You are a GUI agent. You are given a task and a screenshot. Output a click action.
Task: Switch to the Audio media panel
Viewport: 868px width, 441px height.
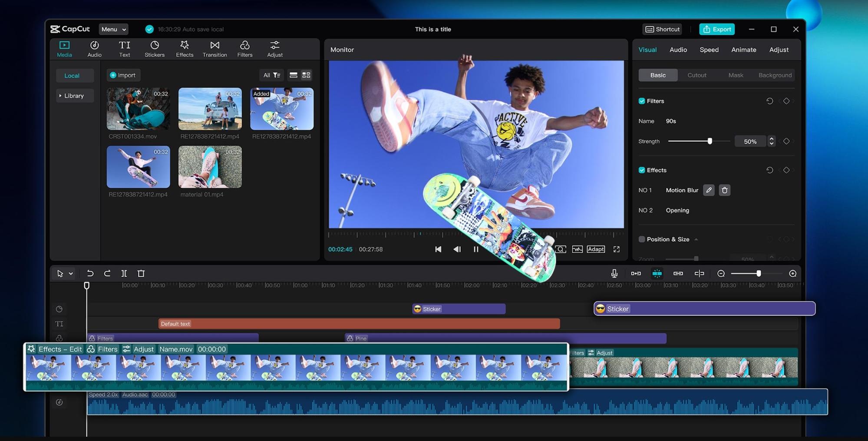coord(94,49)
